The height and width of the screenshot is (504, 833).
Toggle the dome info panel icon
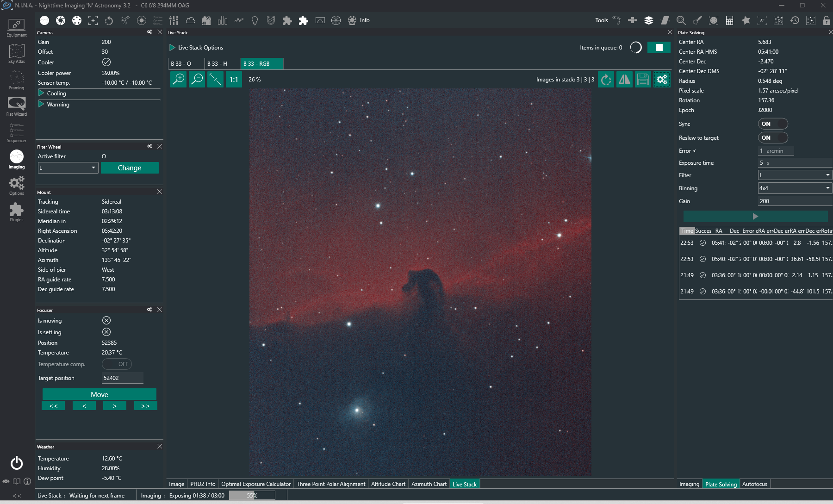(206, 20)
